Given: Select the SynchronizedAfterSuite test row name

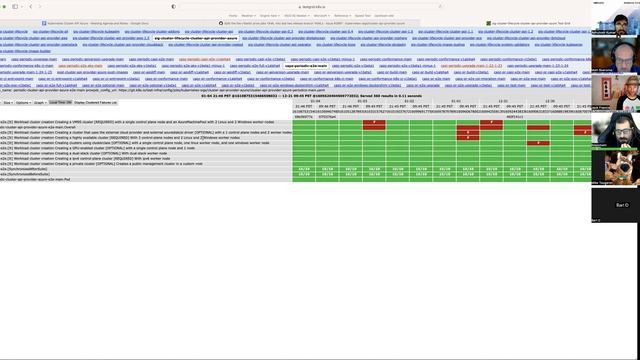Looking at the screenshot, I should tap(24, 169).
